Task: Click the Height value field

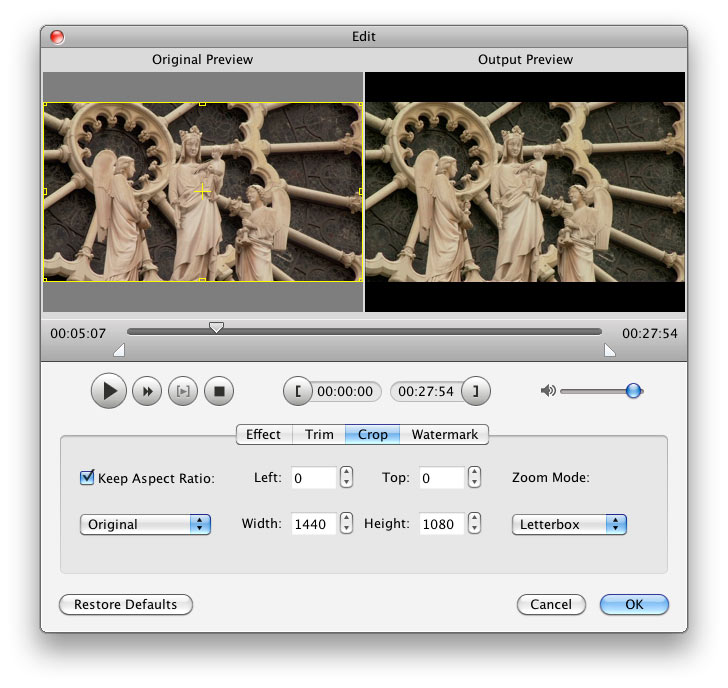Action: (x=442, y=524)
